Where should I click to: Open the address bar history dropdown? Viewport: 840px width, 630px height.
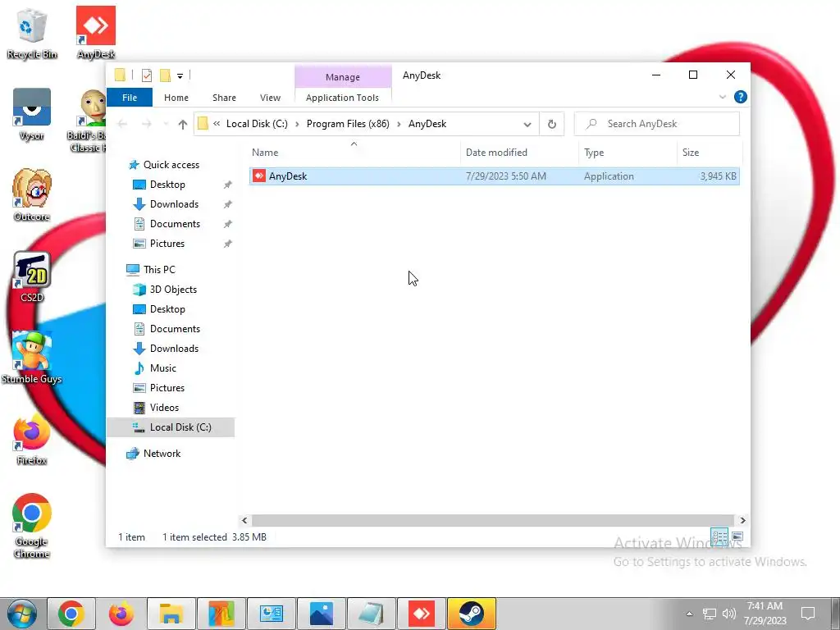[x=527, y=125]
